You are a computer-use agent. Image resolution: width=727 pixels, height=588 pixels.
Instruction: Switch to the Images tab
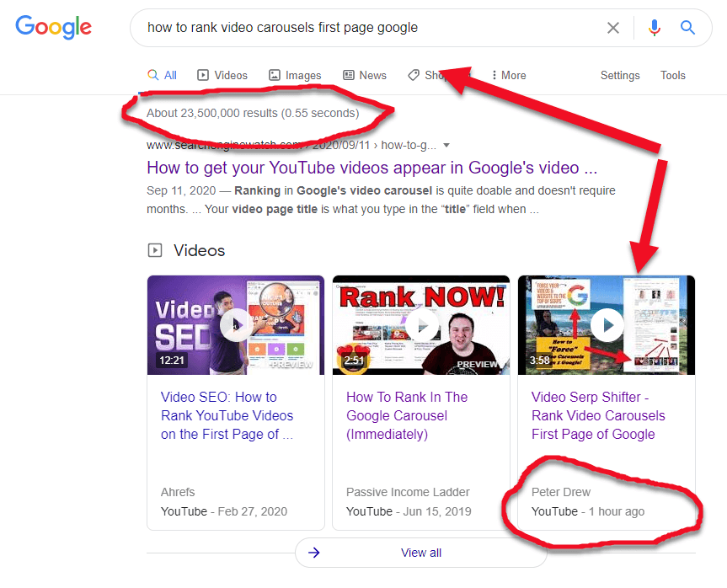click(x=295, y=75)
